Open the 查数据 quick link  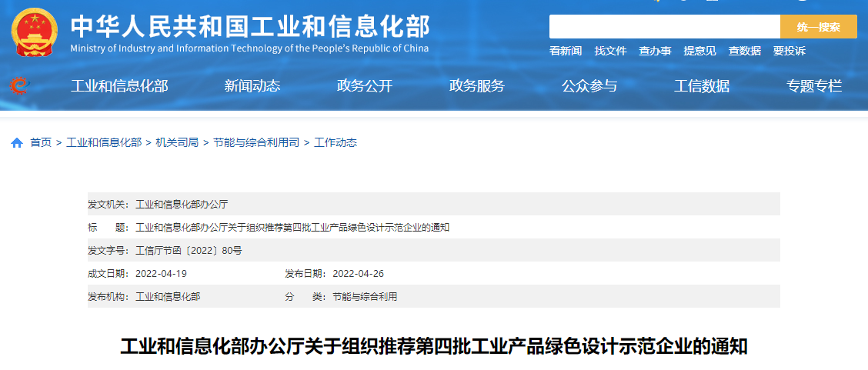[744, 51]
